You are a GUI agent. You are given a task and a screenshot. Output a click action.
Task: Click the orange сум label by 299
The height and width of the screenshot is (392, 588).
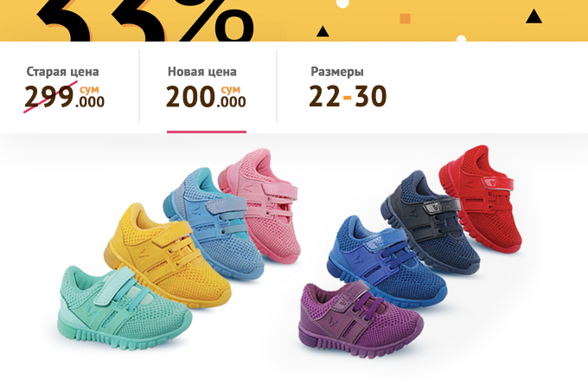89,90
